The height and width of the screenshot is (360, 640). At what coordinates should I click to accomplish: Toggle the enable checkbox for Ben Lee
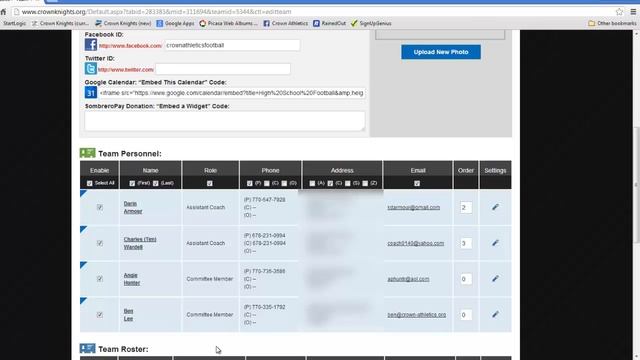pos(100,314)
